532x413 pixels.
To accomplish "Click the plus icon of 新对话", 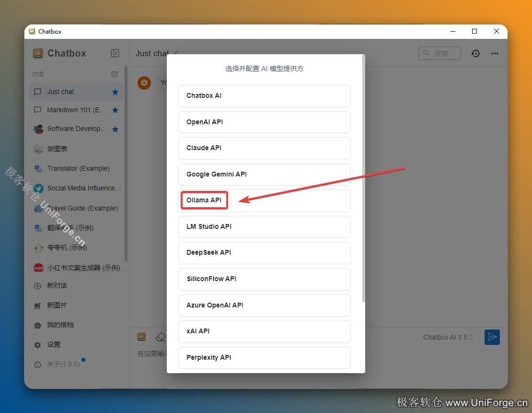I will [x=38, y=286].
